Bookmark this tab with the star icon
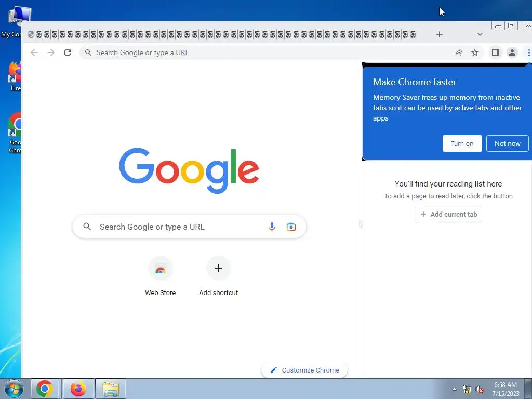 475,52
